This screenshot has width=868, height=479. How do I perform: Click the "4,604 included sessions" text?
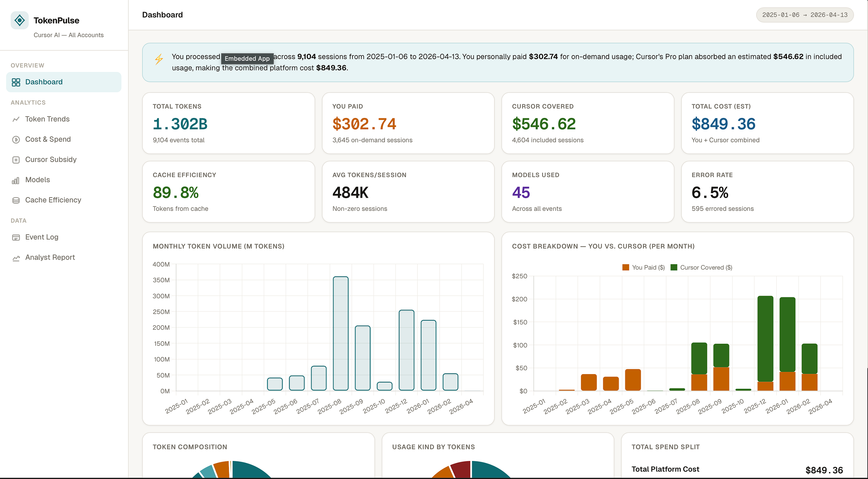pyautogui.click(x=548, y=140)
